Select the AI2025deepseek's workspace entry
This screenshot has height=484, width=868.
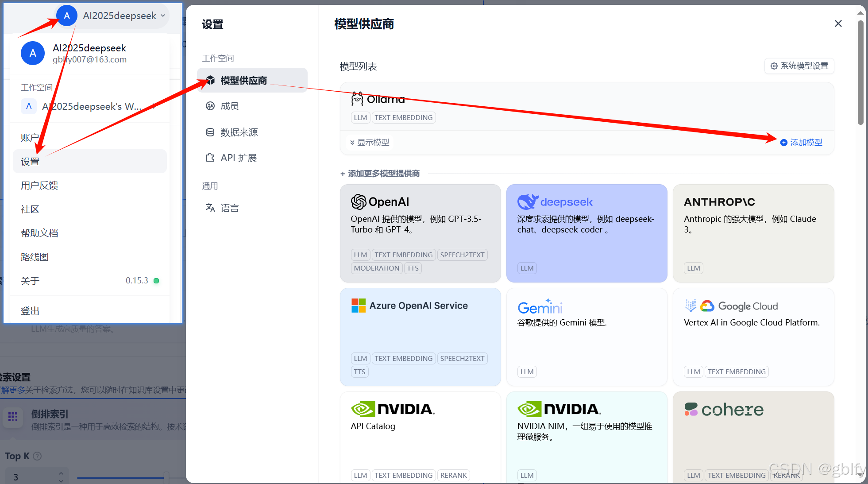(x=90, y=106)
